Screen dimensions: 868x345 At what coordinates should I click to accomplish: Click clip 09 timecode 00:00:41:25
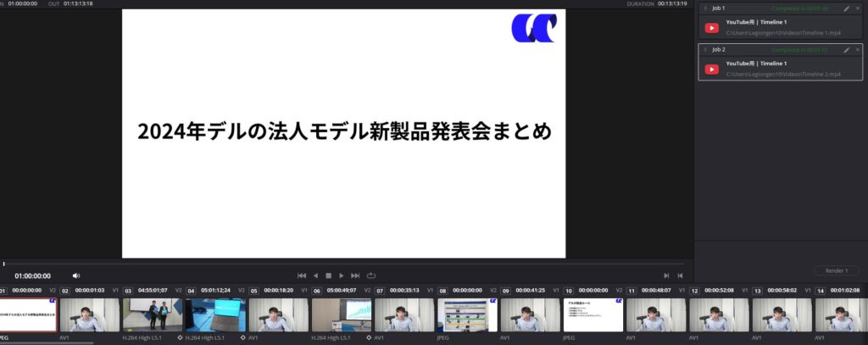[x=531, y=290]
